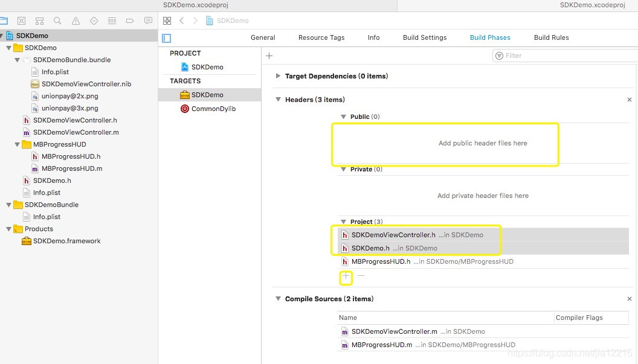
Task: Collapse the SDKDemoBundle.bundle folder
Action: 17,60
